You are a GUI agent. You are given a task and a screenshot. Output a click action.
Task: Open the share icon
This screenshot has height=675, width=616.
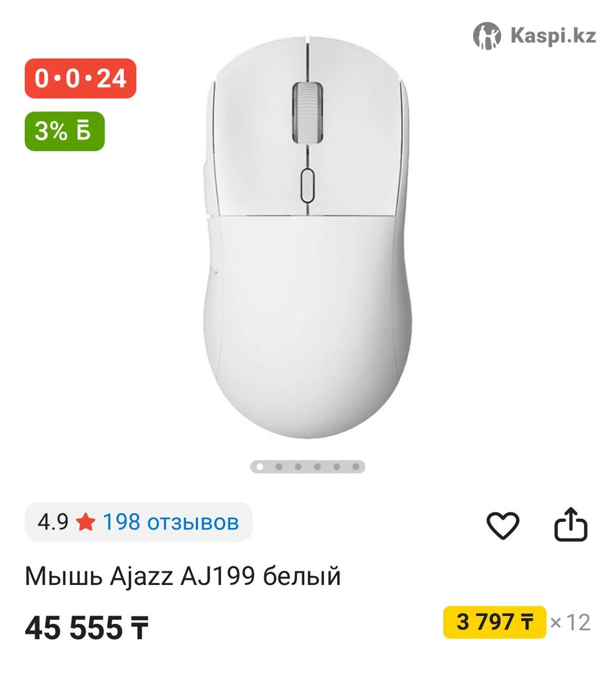(570, 525)
